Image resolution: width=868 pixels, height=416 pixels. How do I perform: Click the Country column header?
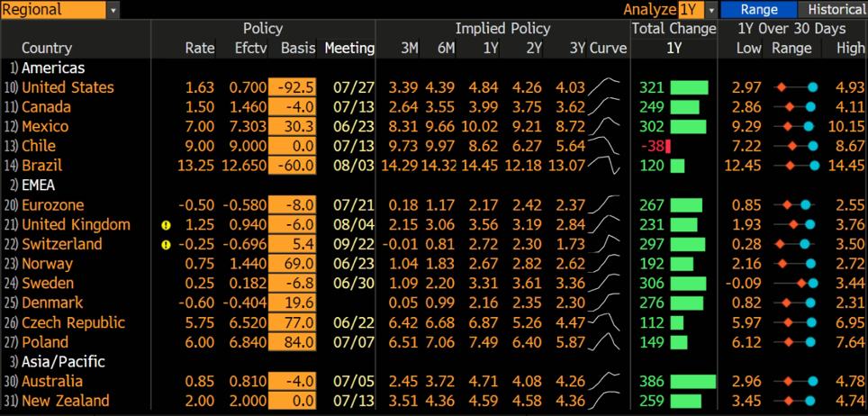click(47, 49)
